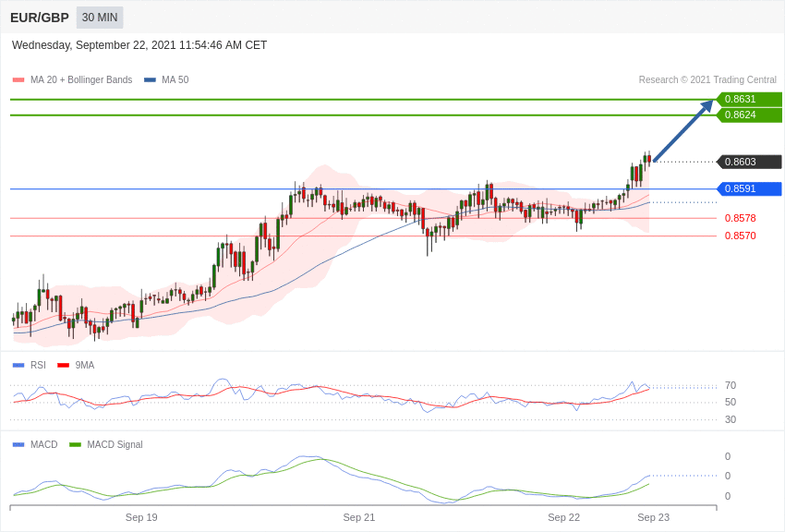Toggle the RSI legend label
The width and height of the screenshot is (785, 532).
[x=38, y=366]
